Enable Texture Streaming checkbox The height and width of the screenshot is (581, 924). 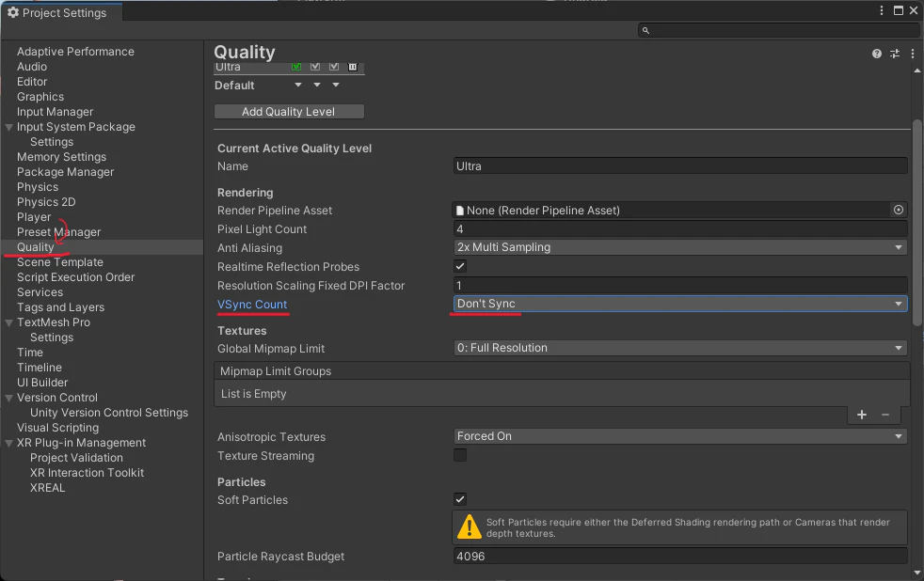pos(460,455)
